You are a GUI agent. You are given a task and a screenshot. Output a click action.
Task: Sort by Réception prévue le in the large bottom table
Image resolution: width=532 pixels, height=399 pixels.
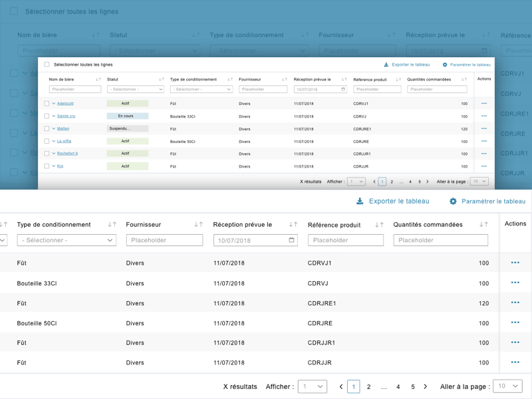(x=293, y=224)
